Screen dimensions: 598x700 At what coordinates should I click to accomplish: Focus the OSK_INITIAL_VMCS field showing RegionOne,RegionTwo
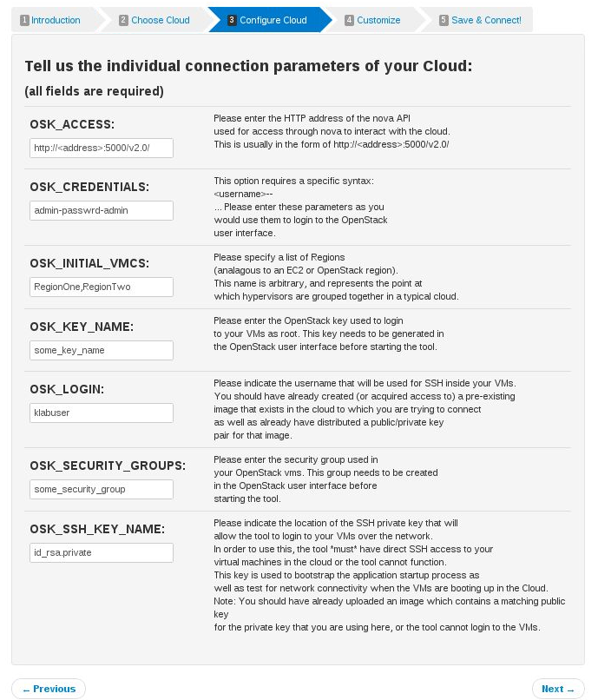(x=101, y=287)
